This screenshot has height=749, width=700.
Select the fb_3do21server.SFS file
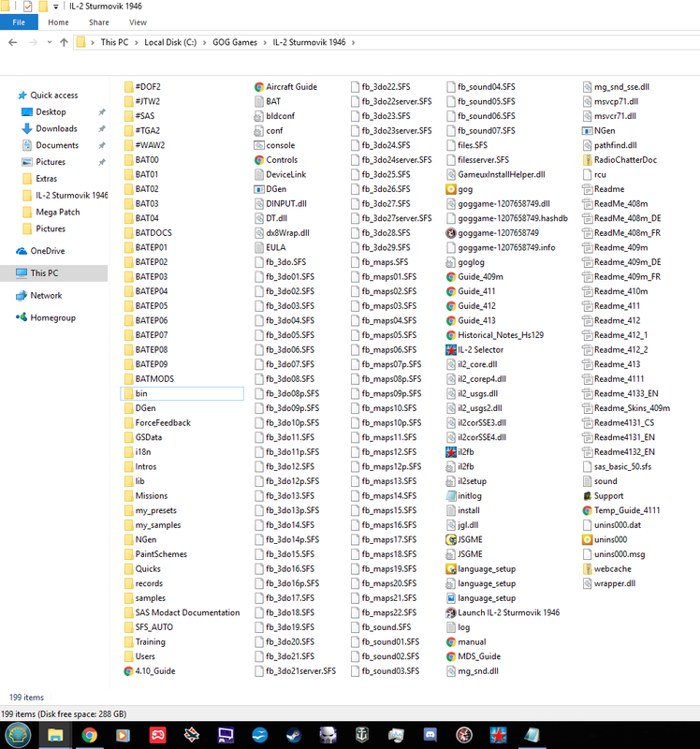tap(296, 671)
